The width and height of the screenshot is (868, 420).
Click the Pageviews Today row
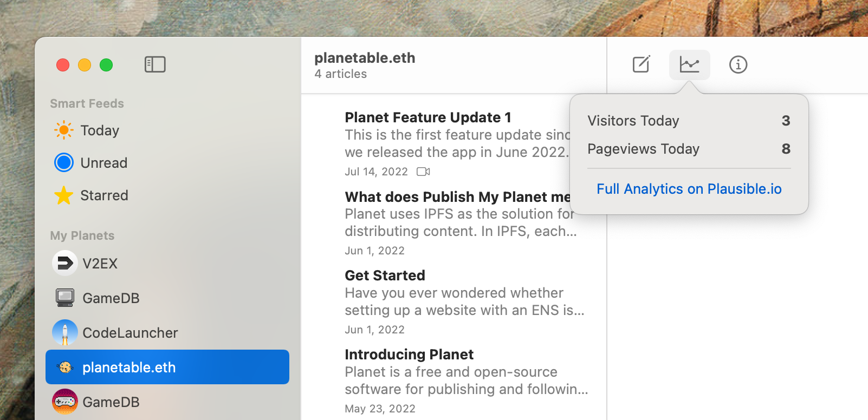pos(688,149)
